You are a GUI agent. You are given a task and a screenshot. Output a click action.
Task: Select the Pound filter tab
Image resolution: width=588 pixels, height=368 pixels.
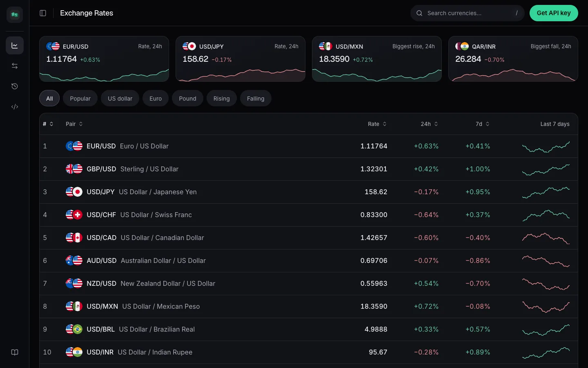click(187, 98)
